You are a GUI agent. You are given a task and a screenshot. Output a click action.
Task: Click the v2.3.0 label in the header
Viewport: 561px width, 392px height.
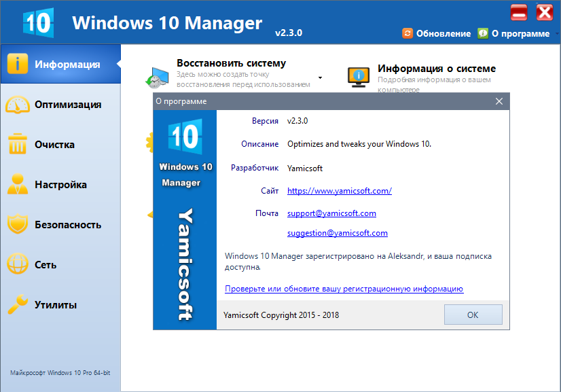click(x=289, y=33)
